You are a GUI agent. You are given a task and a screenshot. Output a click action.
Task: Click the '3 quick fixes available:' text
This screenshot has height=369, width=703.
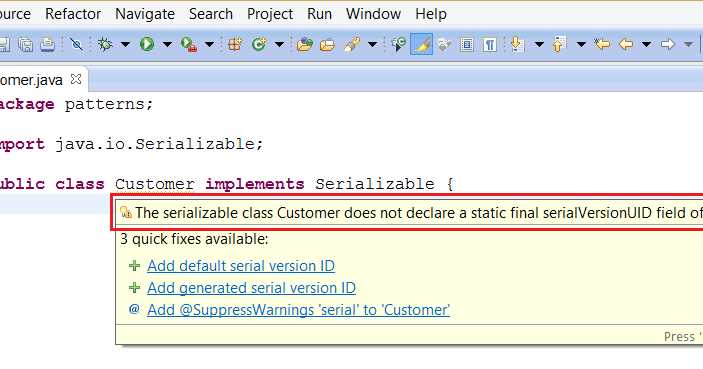[194, 239]
